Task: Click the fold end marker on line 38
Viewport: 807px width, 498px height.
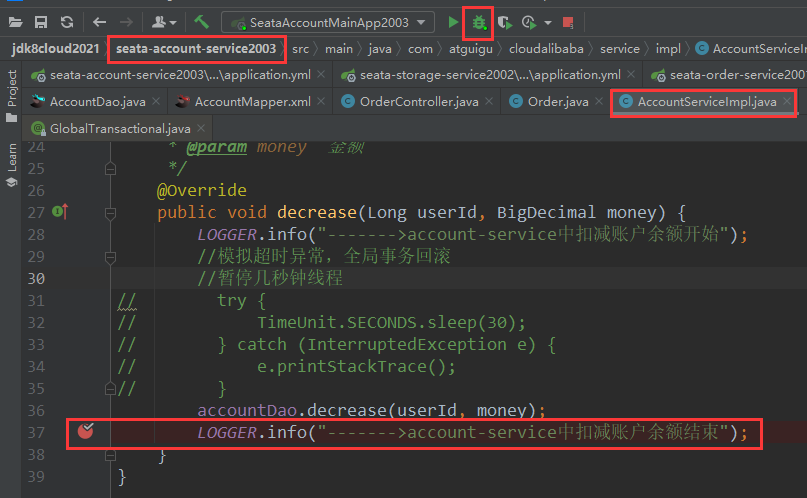Action: pyautogui.click(x=110, y=455)
